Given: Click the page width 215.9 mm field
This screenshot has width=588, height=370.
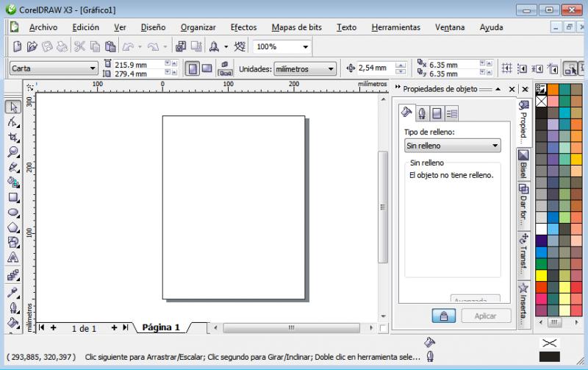Looking at the screenshot, I should (137, 64).
